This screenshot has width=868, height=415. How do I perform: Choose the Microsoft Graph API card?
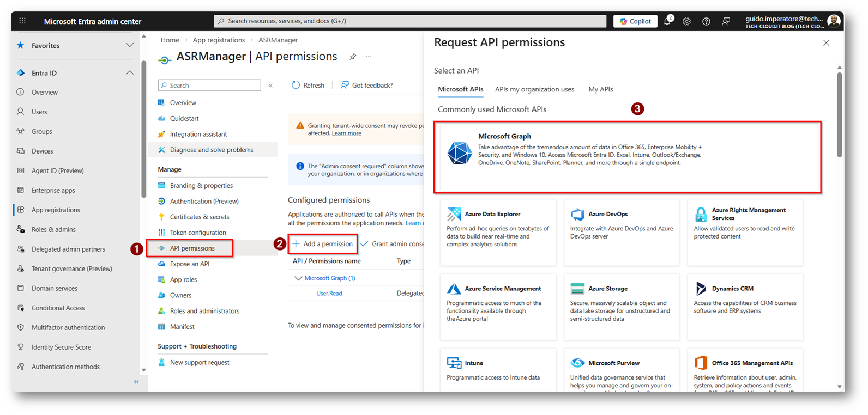(628, 157)
